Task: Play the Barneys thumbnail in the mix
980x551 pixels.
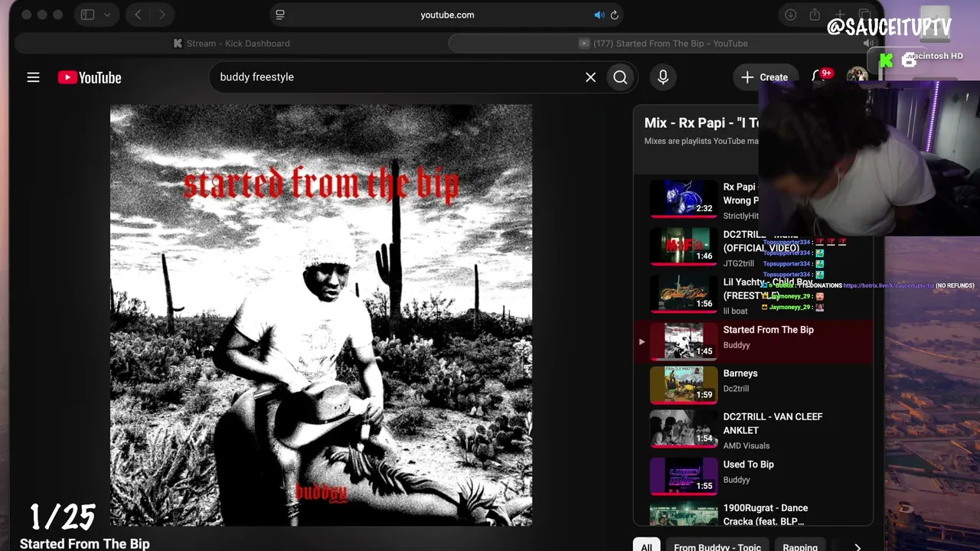Action: pos(684,385)
